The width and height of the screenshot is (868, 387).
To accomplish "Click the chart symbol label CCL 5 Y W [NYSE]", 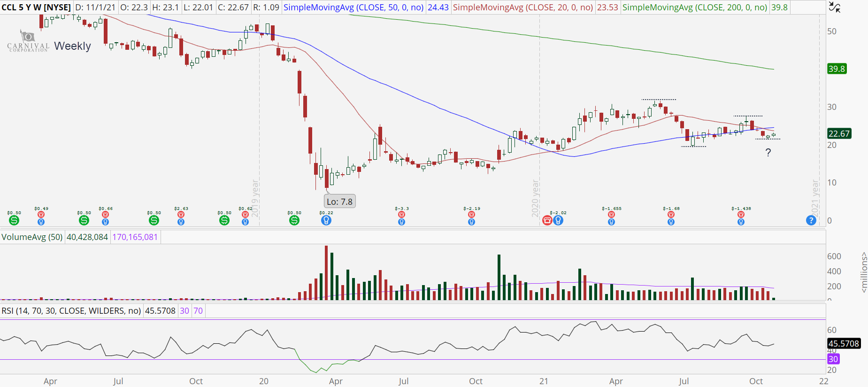I will [36, 8].
